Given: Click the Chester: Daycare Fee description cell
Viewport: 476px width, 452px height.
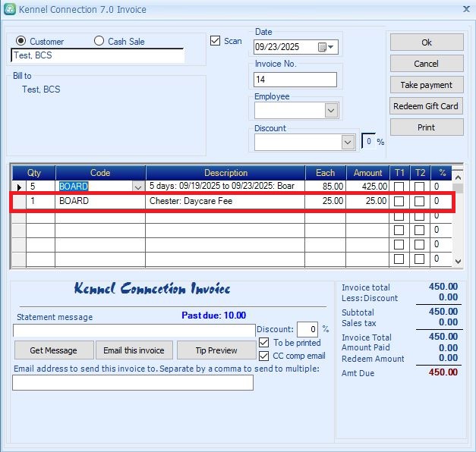Looking at the screenshot, I should click(x=225, y=201).
